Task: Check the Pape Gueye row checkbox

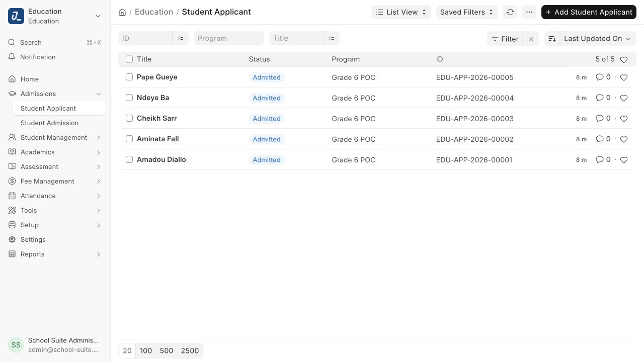Action: (129, 77)
